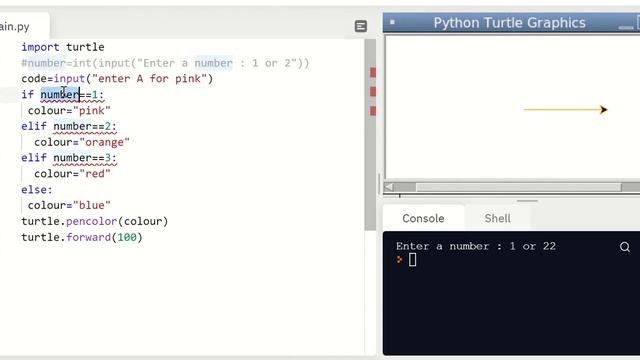Open the editor layout icon beside the file tab
This screenshot has height=360, width=640.
(x=361, y=26)
